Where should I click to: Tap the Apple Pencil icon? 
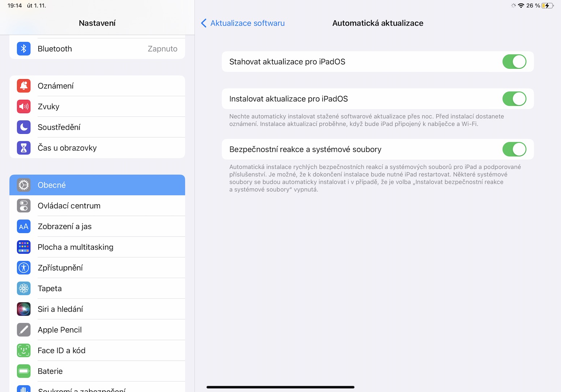(23, 330)
